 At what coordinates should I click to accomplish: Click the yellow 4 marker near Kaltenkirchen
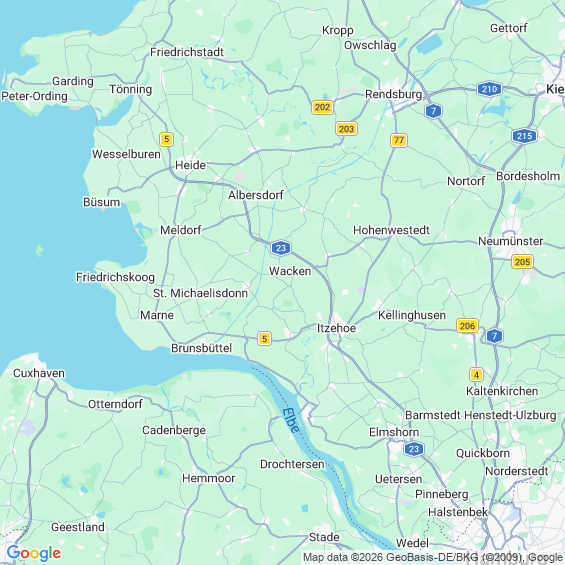(x=476, y=375)
